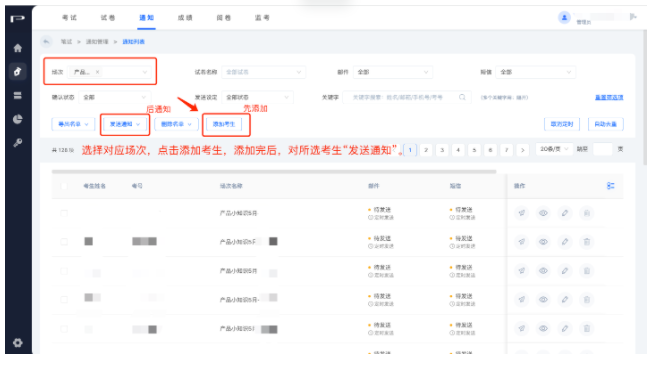The image size is (653, 389).
Task: Open the 确认状态 dropdown
Action: click(115, 97)
